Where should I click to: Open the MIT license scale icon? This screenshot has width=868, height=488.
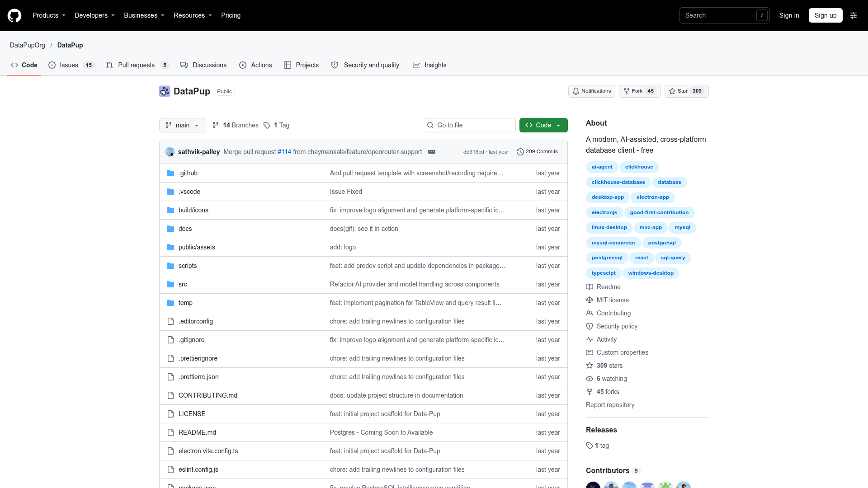[590, 300]
